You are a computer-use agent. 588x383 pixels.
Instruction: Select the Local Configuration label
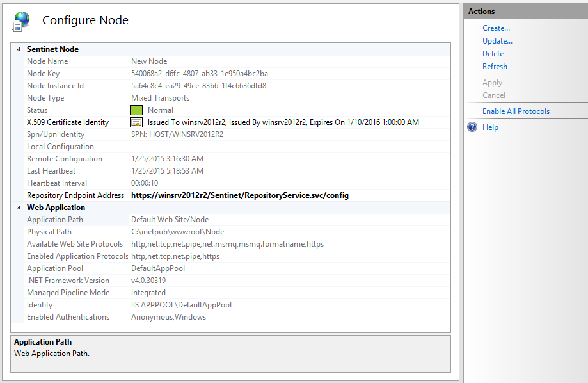pyautogui.click(x=60, y=147)
